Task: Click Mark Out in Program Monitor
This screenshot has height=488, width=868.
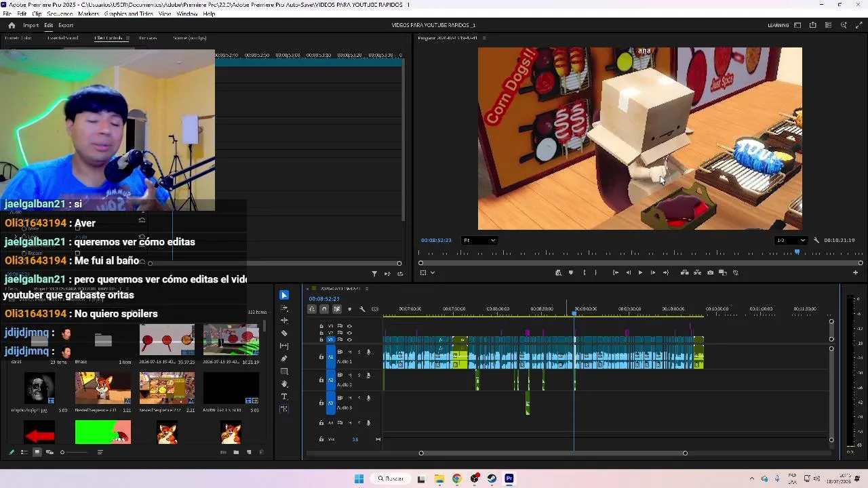Action: click(596, 272)
